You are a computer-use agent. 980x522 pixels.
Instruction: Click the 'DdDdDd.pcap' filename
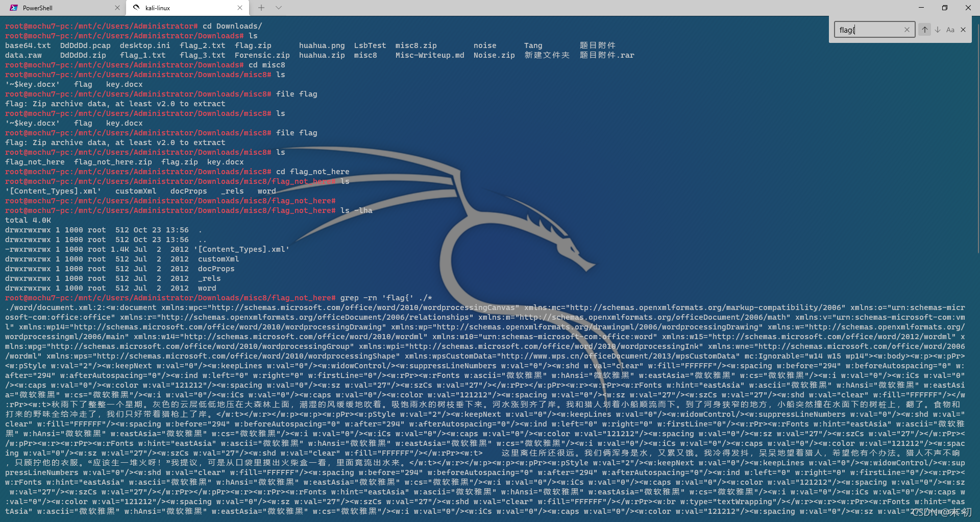click(x=85, y=45)
